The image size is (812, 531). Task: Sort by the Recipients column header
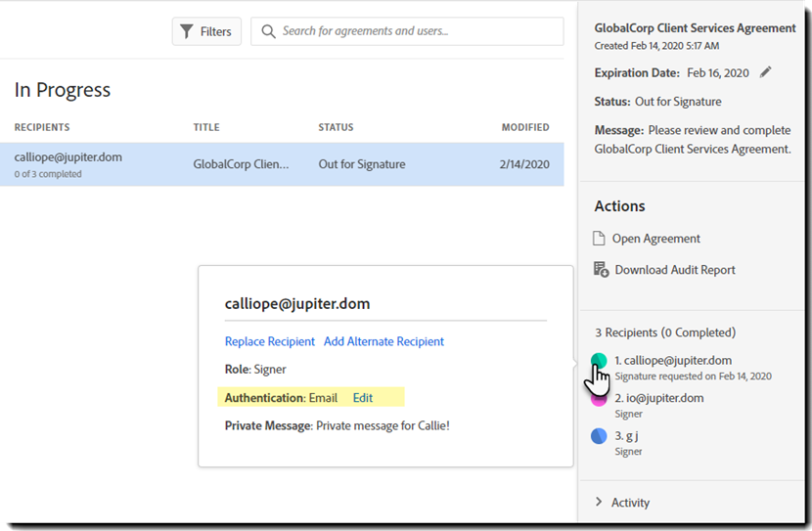[42, 127]
